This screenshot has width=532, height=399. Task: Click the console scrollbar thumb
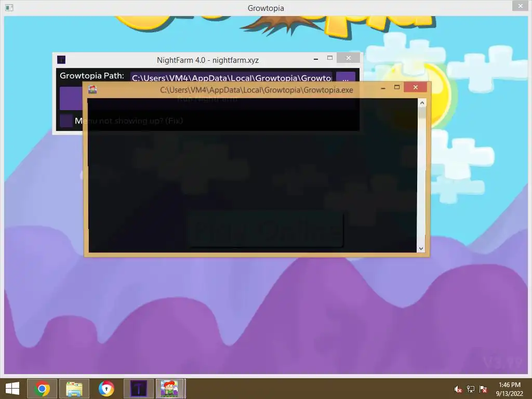[422, 113]
